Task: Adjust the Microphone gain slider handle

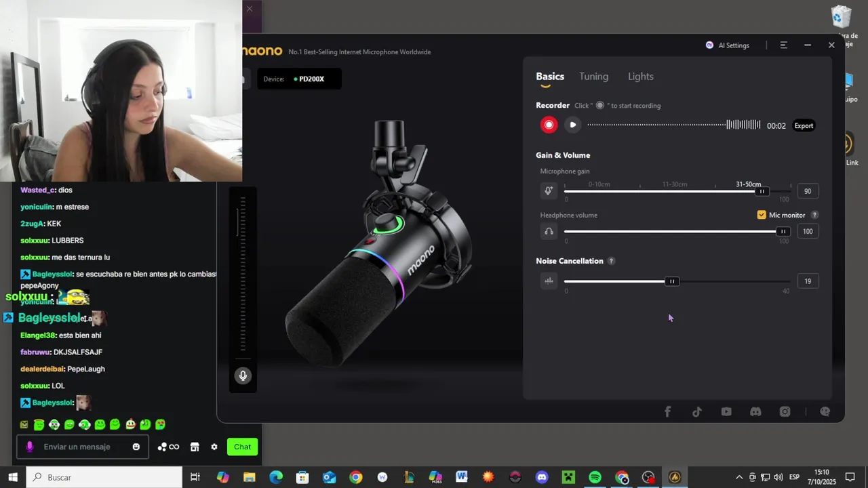Action: click(x=762, y=191)
